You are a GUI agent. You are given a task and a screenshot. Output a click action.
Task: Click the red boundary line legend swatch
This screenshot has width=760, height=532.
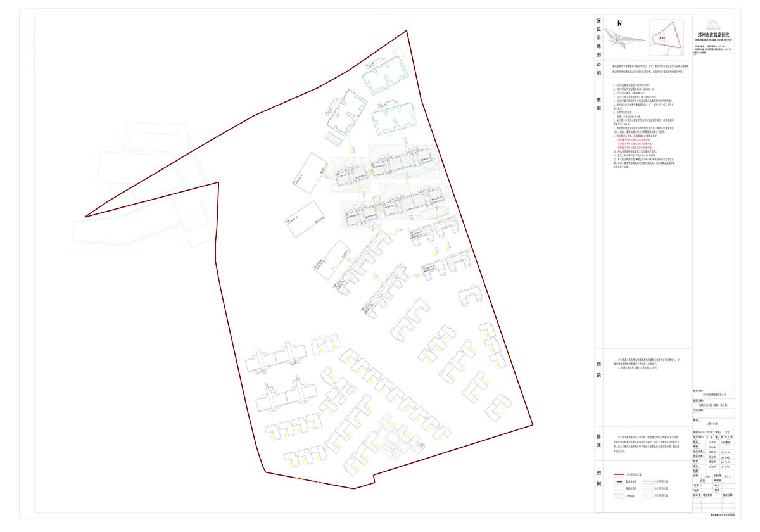pos(619,474)
